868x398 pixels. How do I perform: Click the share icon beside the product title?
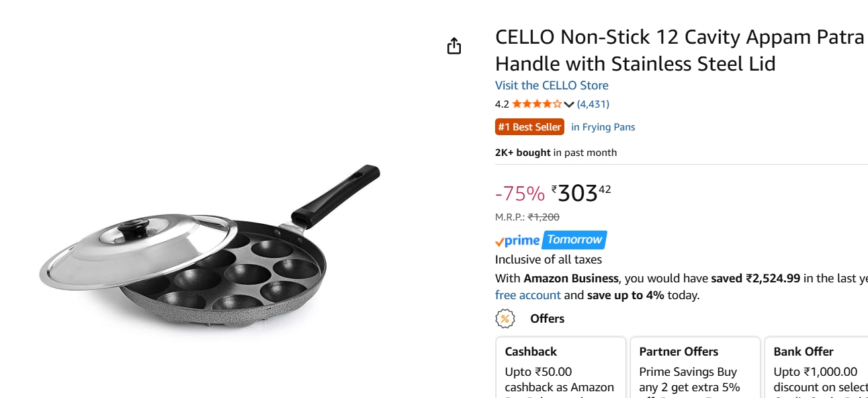tap(455, 46)
